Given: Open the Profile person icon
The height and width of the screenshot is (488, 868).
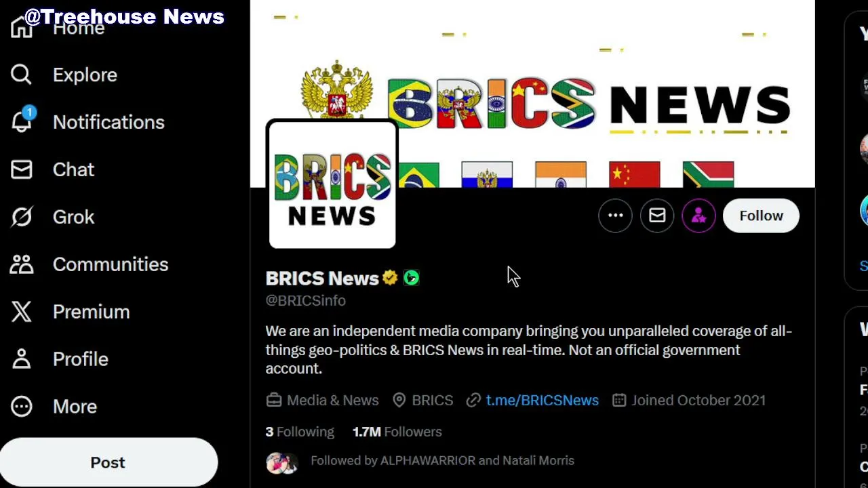Looking at the screenshot, I should 21,359.
